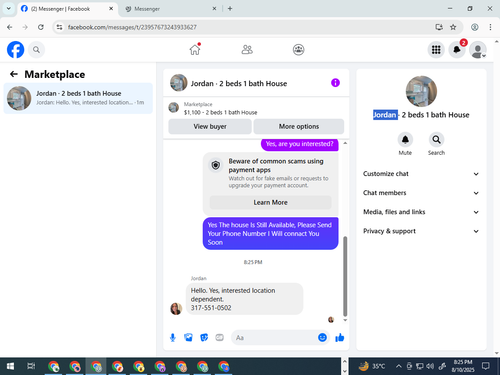Open Chrome three-dot menu
This screenshot has height=375, width=500.
(490, 27)
